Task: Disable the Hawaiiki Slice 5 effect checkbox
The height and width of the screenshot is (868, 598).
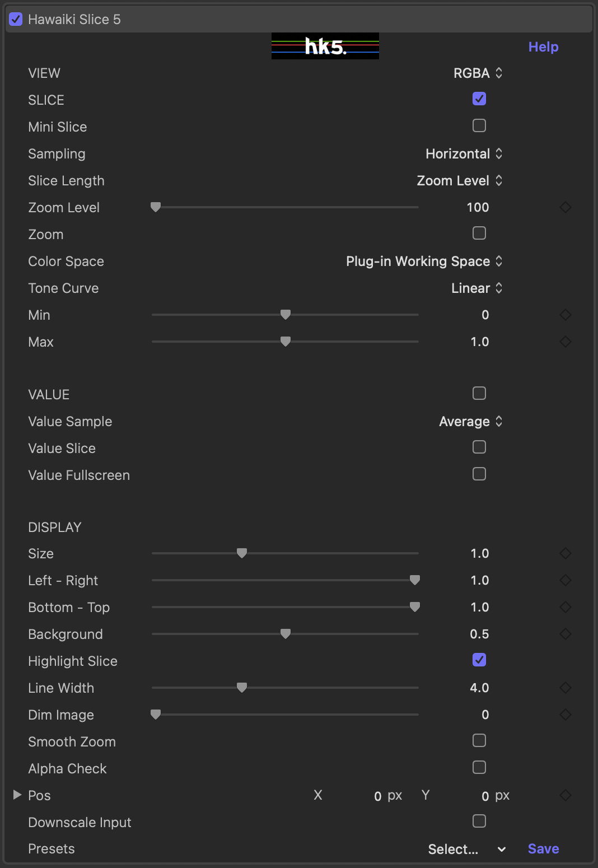Action: point(16,19)
